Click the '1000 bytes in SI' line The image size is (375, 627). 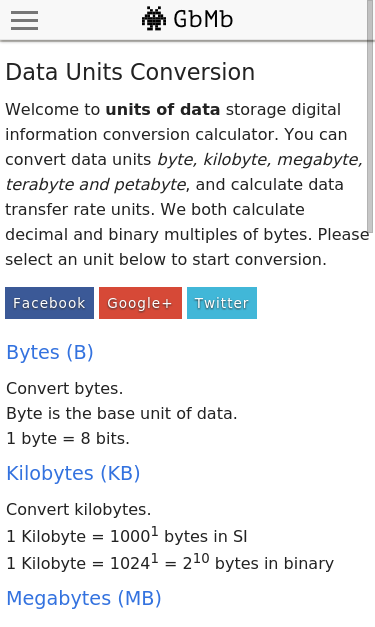[x=127, y=535]
